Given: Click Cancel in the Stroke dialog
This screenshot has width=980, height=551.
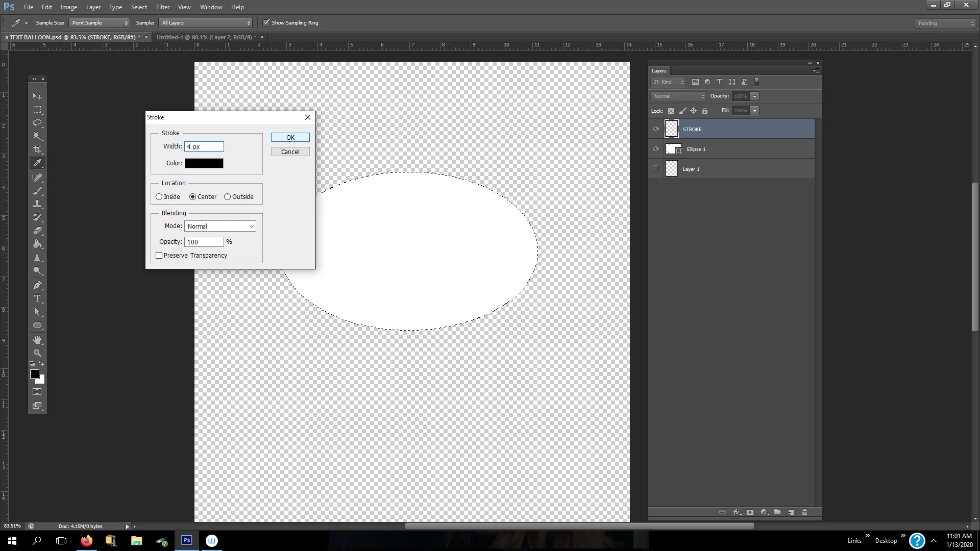Looking at the screenshot, I should coord(290,152).
